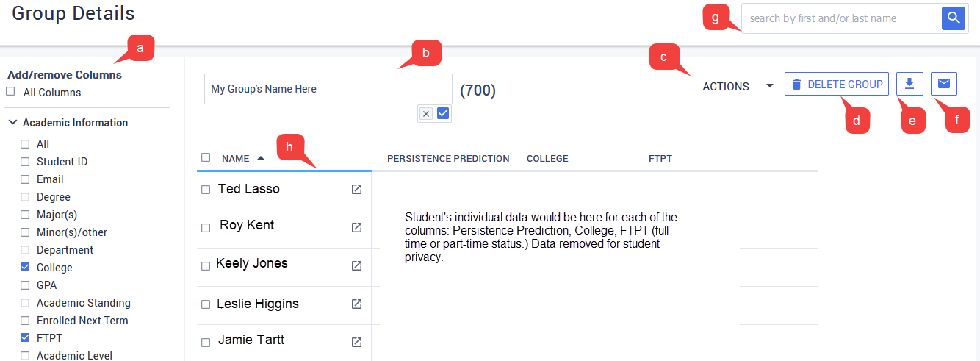Select Jamie Tartt's row checkbox
Image resolution: width=980 pixels, height=361 pixels.
pyautogui.click(x=206, y=342)
